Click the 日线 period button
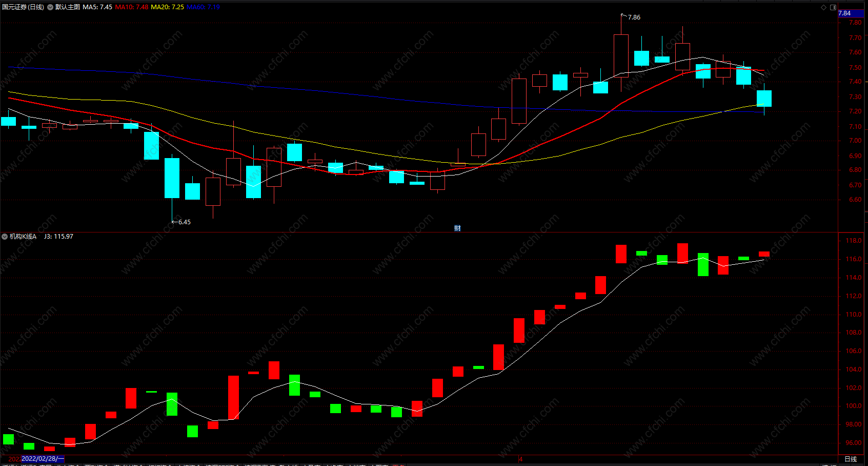The image size is (868, 466). pyautogui.click(x=851, y=459)
